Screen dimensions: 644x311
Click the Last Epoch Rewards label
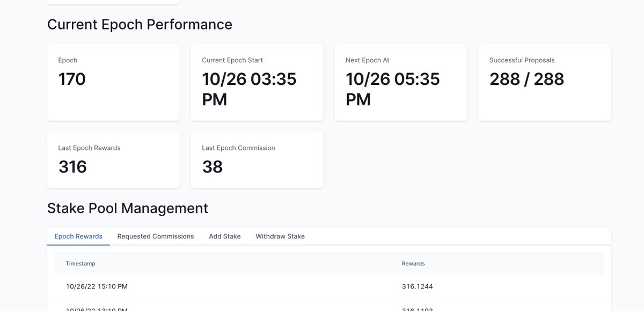(x=89, y=148)
